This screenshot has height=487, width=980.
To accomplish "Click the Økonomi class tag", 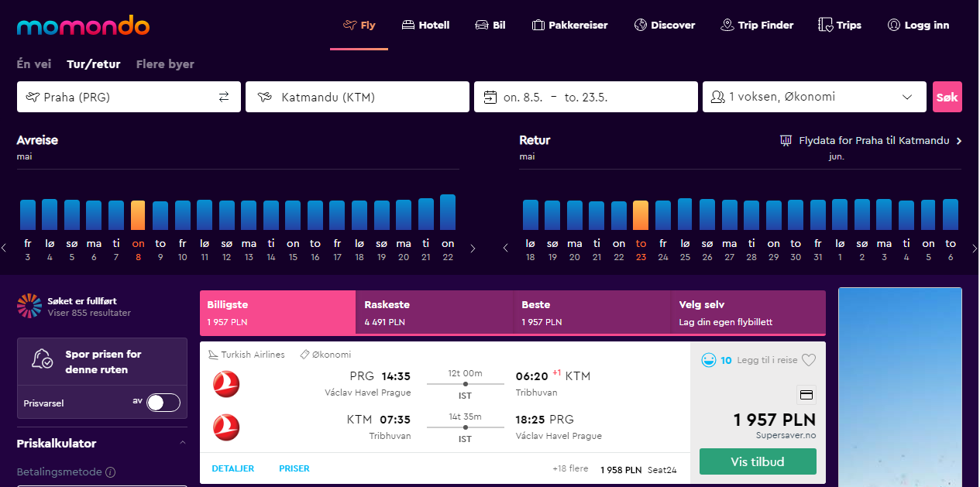I will click(x=325, y=355).
